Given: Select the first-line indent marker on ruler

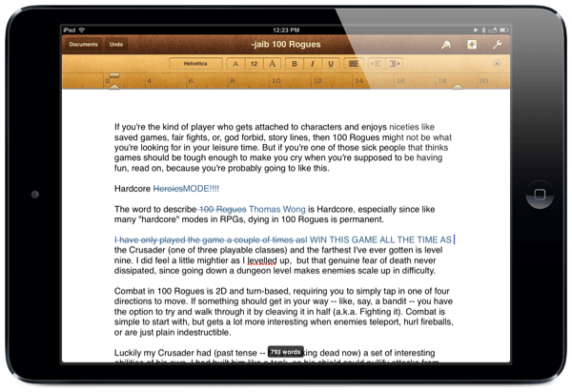Looking at the screenshot, I should [x=114, y=75].
